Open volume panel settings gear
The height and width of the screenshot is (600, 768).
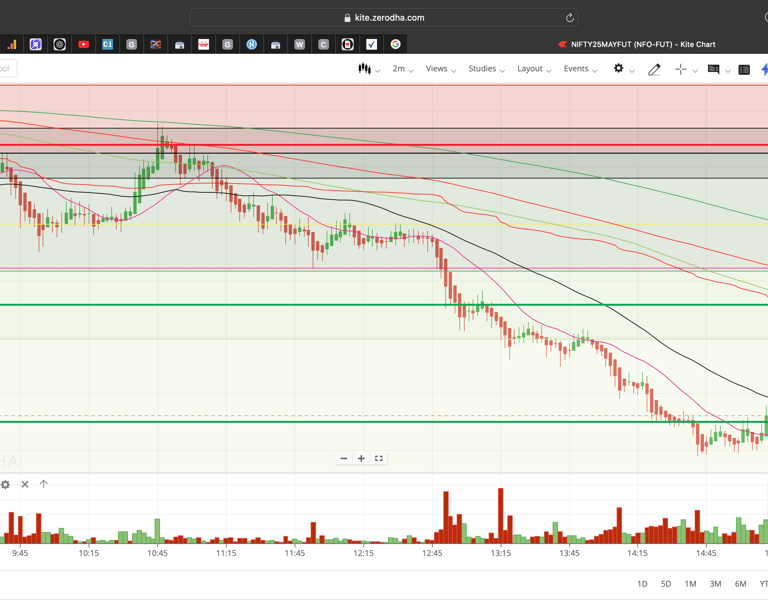point(5,484)
